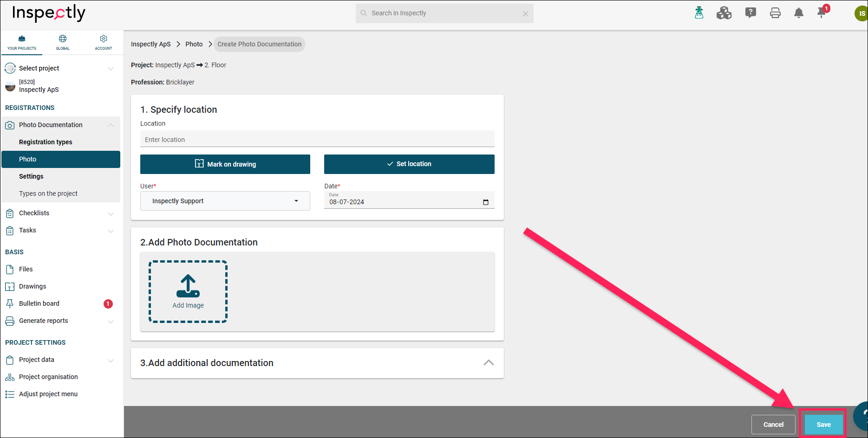Click the Adjust project menu list icon
868x438 pixels.
[x=10, y=394]
